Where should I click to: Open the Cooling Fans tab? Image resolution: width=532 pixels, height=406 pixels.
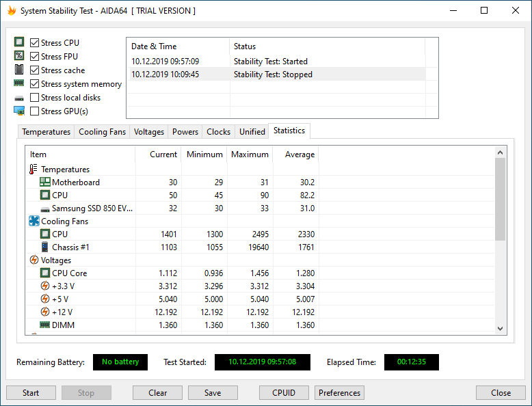coord(102,132)
